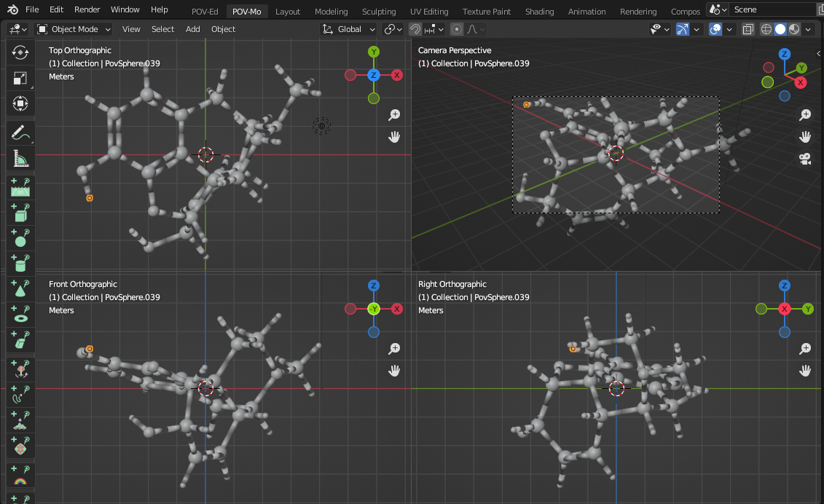Toggle snapping magnet in the header
This screenshot has height=504, width=824.
[x=415, y=29]
